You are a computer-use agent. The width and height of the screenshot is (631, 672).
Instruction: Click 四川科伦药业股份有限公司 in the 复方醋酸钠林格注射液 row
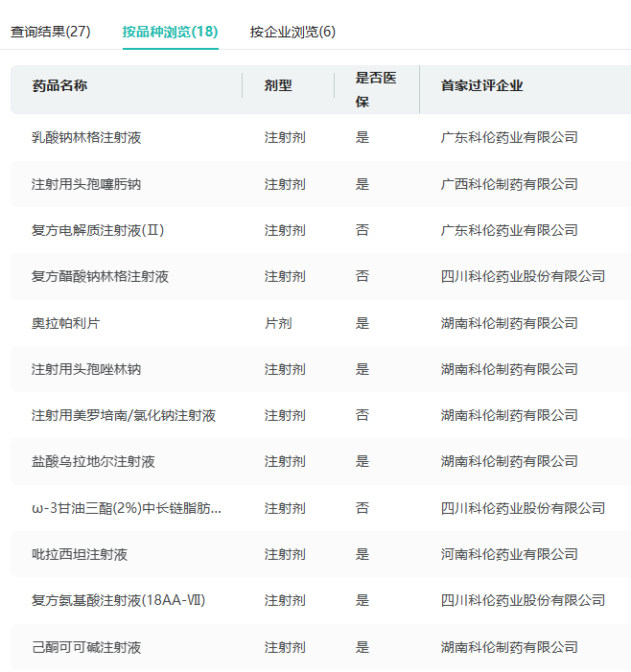coord(523,276)
